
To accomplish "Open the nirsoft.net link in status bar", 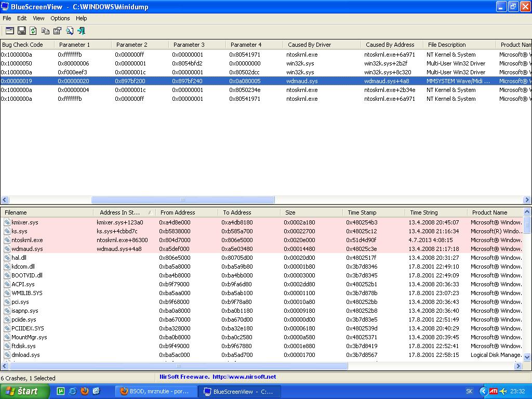I will pos(244,377).
